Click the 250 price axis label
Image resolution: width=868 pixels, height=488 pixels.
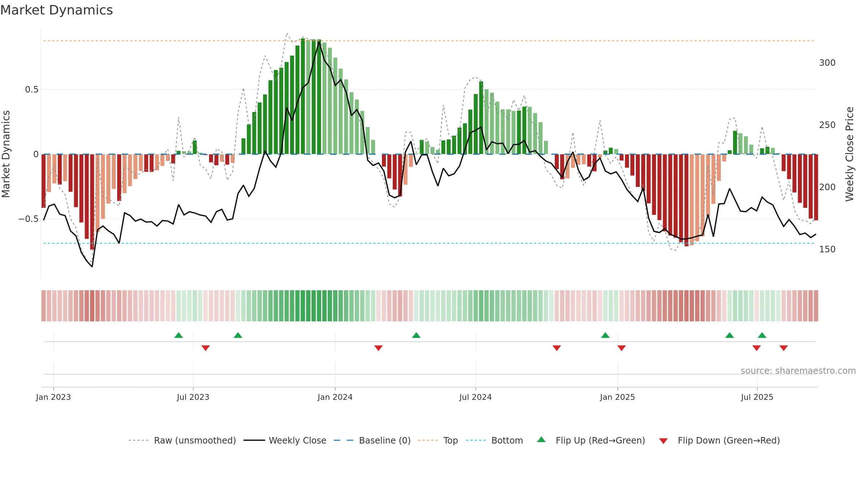click(827, 125)
